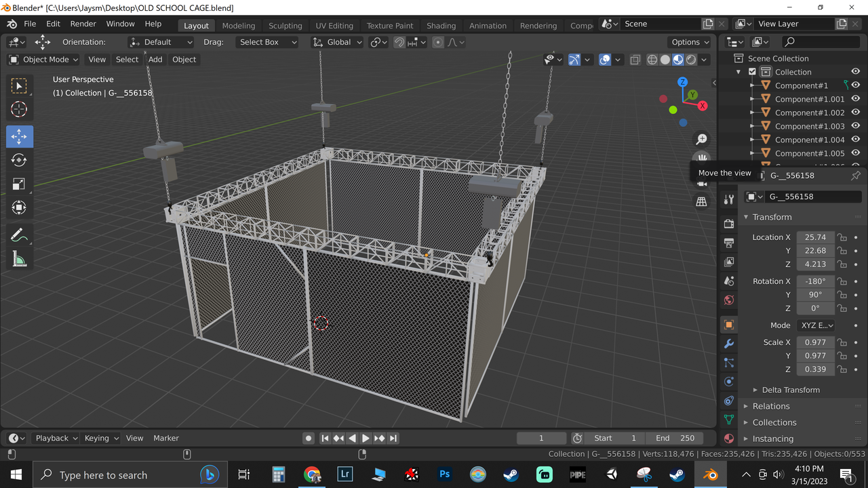Viewport: 868px width, 488px height.
Task: Switch viewport to Rendered shading mode
Action: point(690,60)
